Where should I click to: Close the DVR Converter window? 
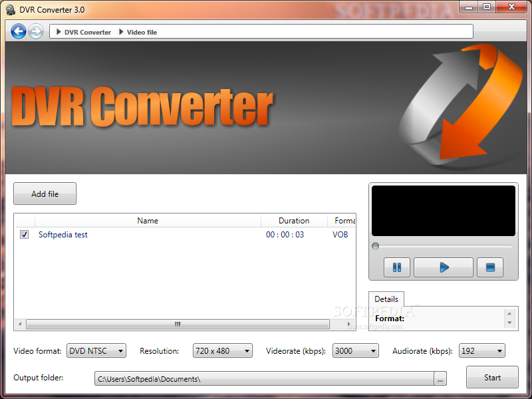[511, 7]
